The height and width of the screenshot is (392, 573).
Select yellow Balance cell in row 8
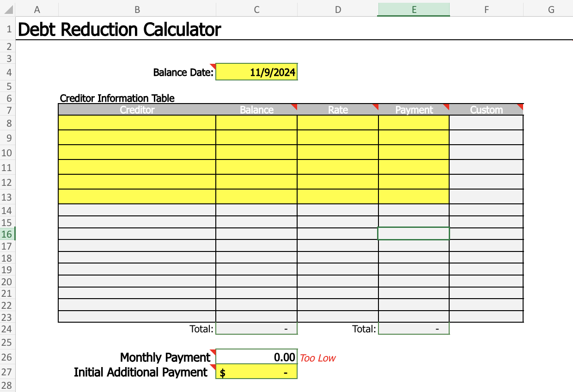coord(256,122)
